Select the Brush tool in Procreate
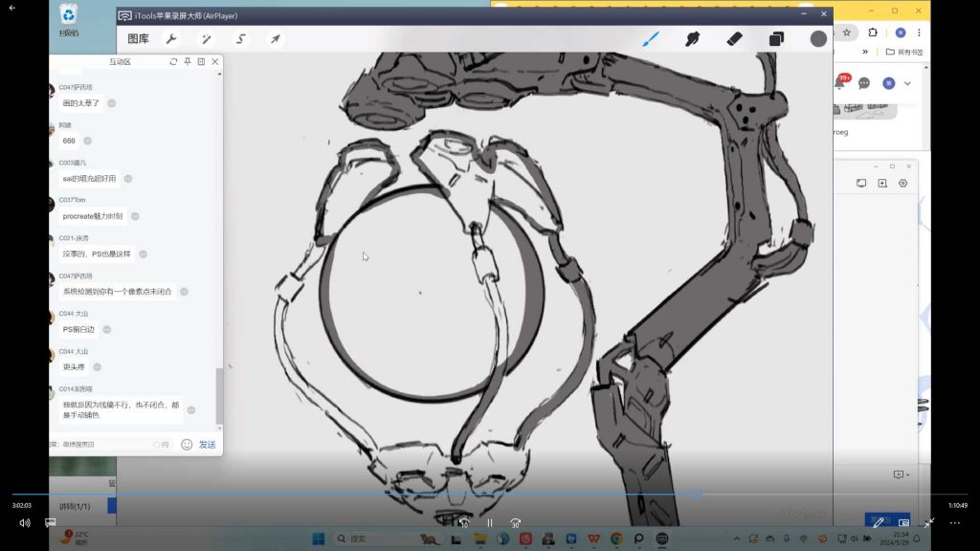 tap(650, 39)
